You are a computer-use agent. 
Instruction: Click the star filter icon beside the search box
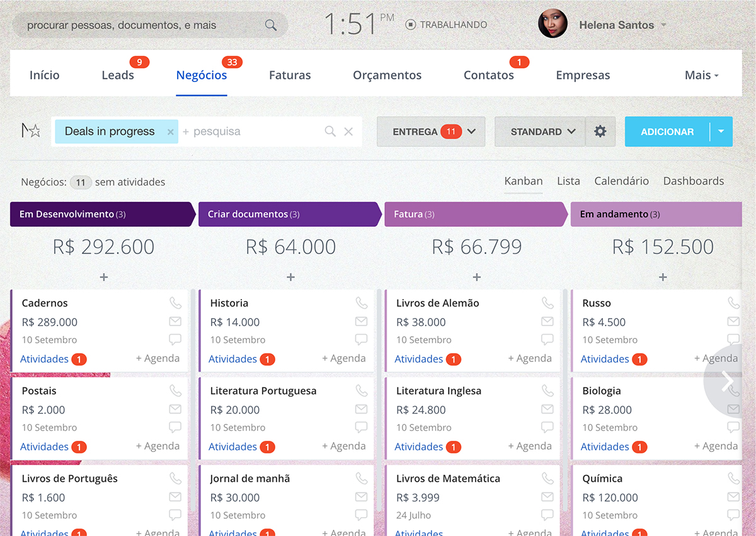tap(31, 131)
